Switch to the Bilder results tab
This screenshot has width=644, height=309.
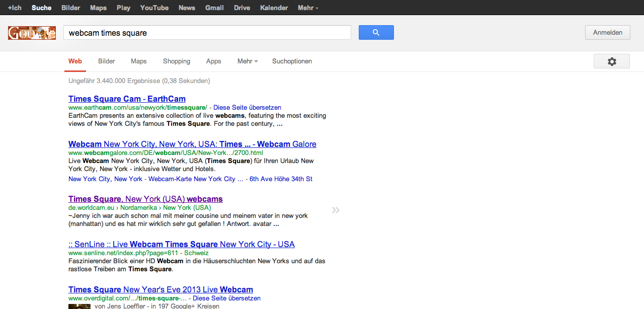pyautogui.click(x=107, y=61)
